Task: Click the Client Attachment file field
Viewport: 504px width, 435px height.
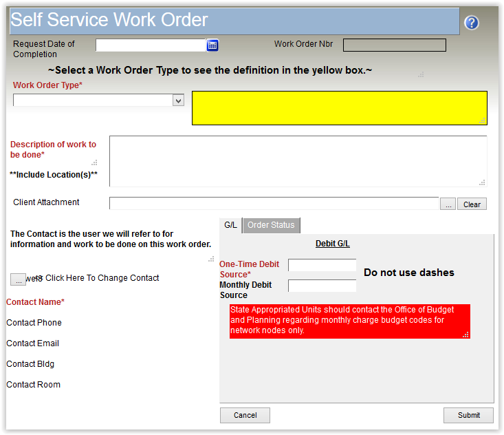Action: 274,203
